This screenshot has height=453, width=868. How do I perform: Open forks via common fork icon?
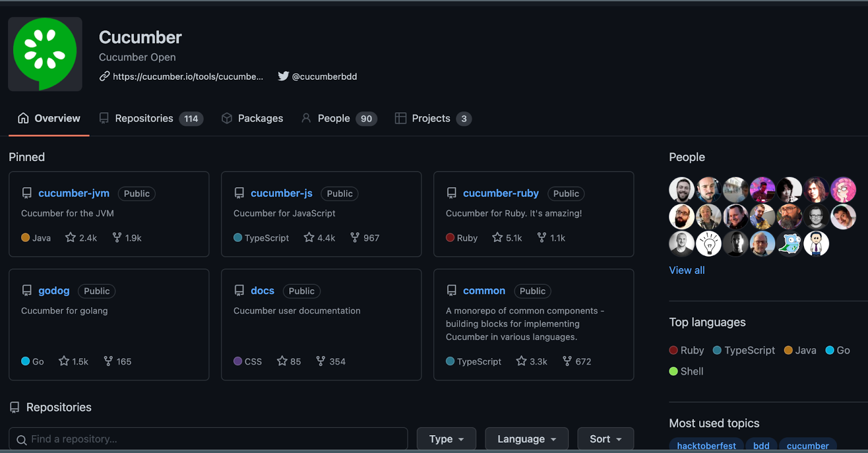[567, 361]
